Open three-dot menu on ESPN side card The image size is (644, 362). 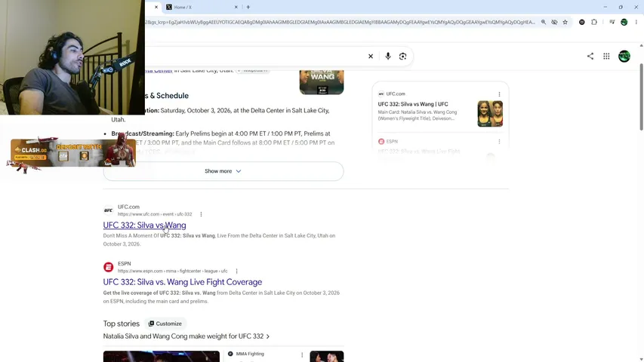tap(499, 142)
